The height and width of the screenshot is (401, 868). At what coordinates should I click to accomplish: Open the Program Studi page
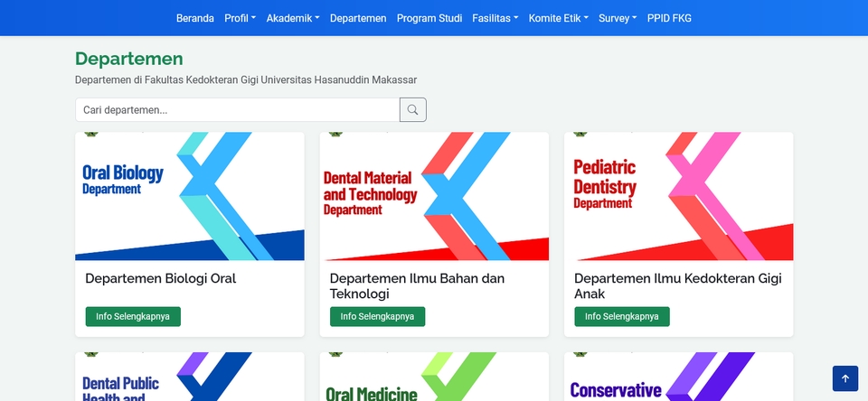(x=429, y=18)
